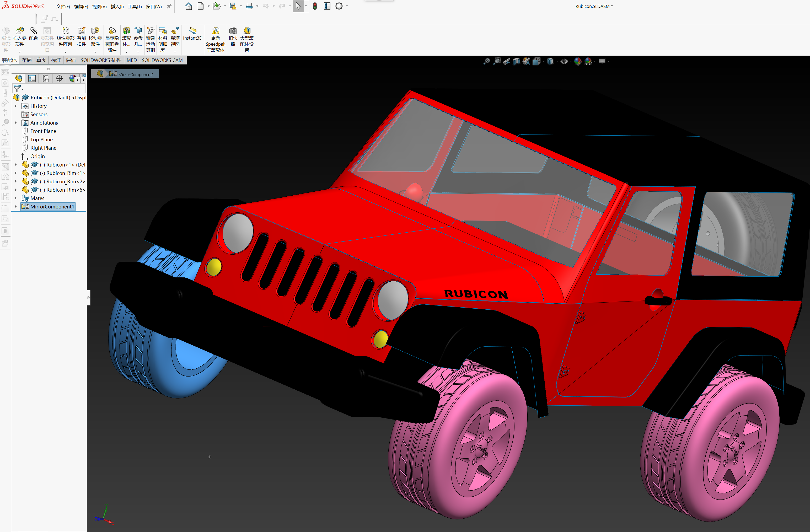Expand dropdown under 插入零部件
810x532 pixels.
[20, 52]
